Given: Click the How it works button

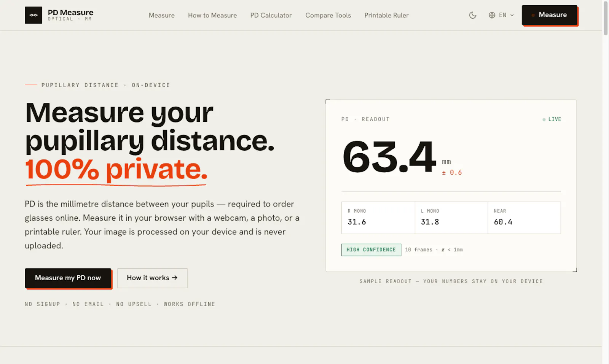Looking at the screenshot, I should (152, 278).
